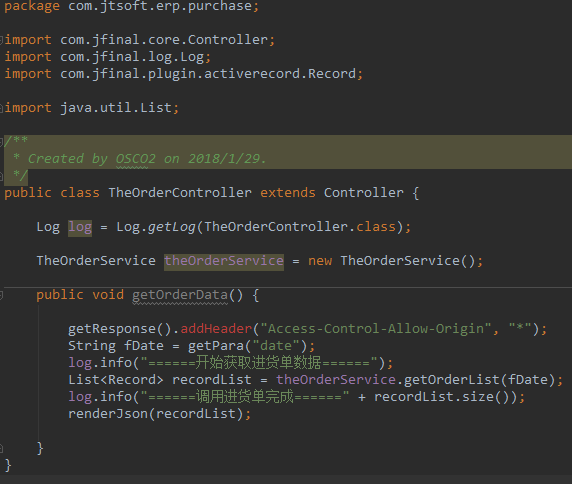Collapse the import block fold marker
Viewport: 572px width, 484px height.
(1, 39)
